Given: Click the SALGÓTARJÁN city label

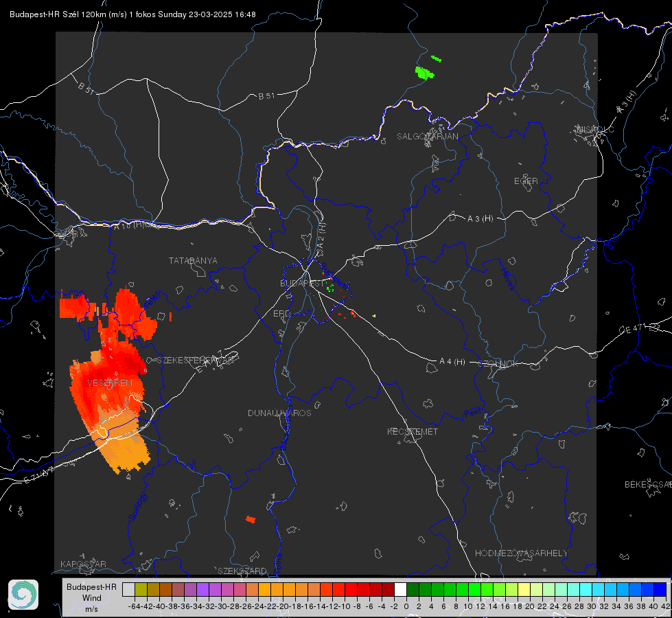Looking at the screenshot, I should coord(427,137).
